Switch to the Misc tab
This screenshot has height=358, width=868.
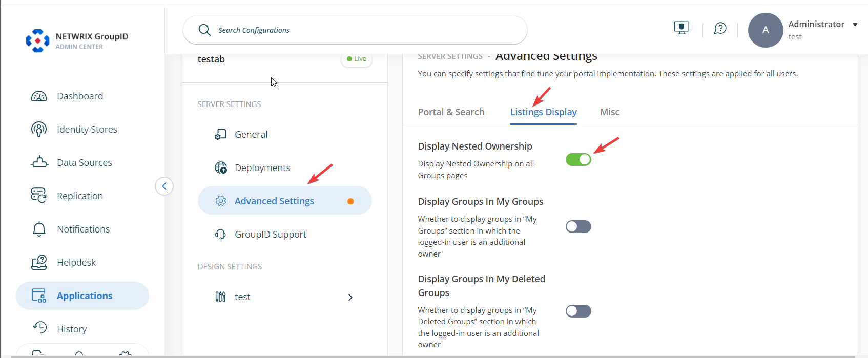pyautogui.click(x=610, y=112)
